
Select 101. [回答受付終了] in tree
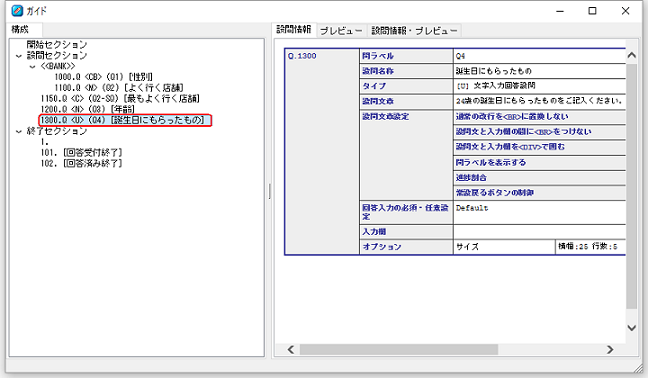[x=81, y=152]
